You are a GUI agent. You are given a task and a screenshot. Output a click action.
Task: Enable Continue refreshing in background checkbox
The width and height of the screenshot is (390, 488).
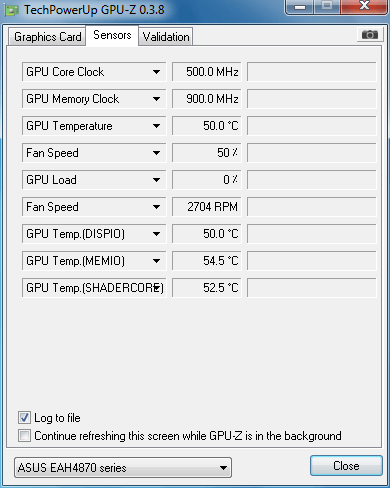pos(24,436)
